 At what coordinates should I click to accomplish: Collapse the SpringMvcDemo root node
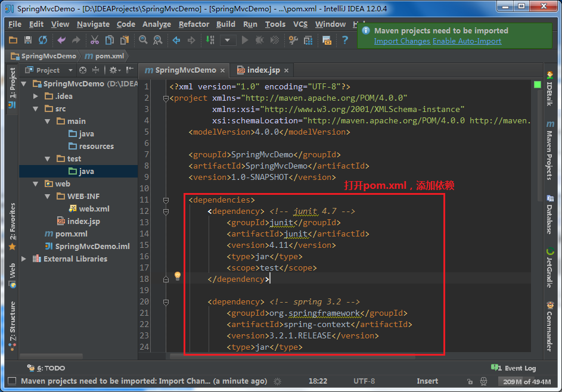click(x=24, y=84)
